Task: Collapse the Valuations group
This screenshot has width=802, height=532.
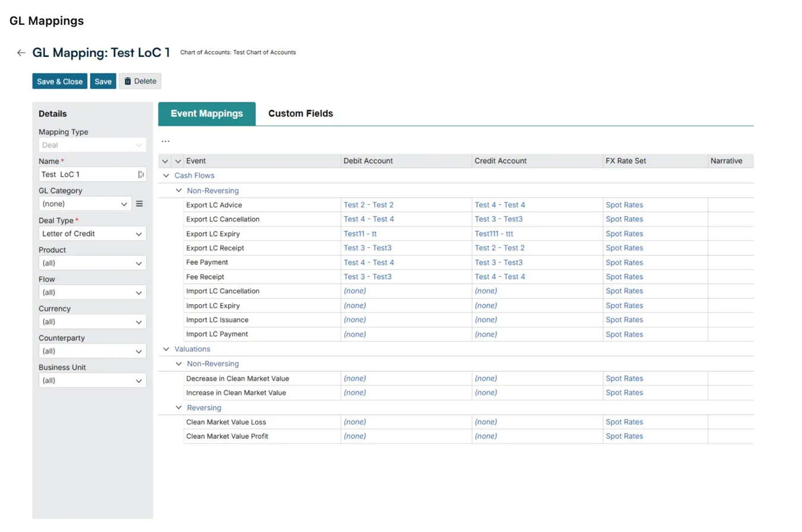Action: coord(166,349)
